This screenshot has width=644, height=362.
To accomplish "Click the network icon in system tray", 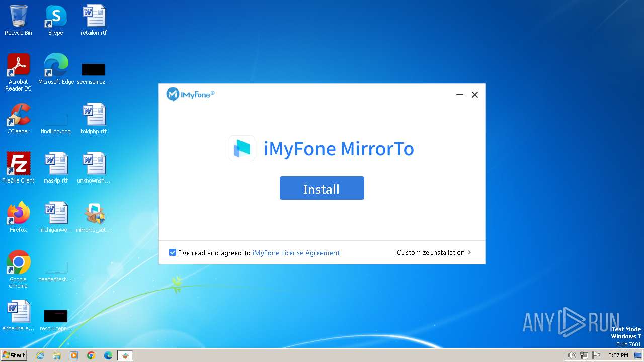I will coord(584,355).
